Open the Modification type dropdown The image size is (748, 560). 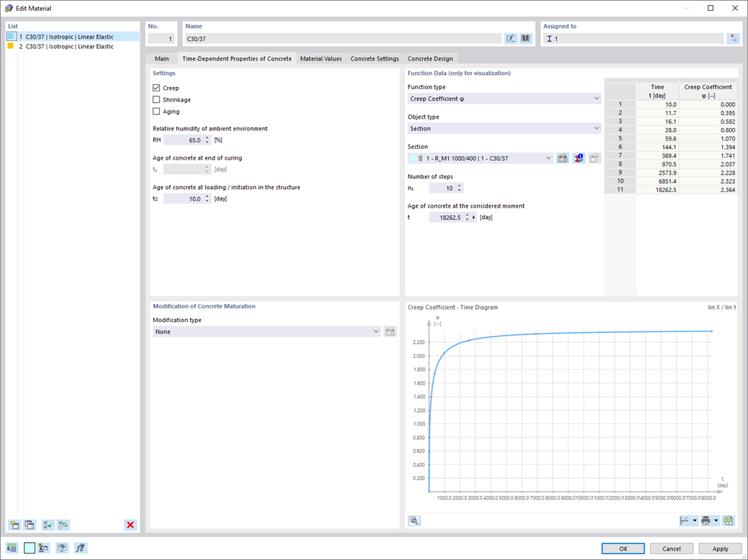pos(267,331)
